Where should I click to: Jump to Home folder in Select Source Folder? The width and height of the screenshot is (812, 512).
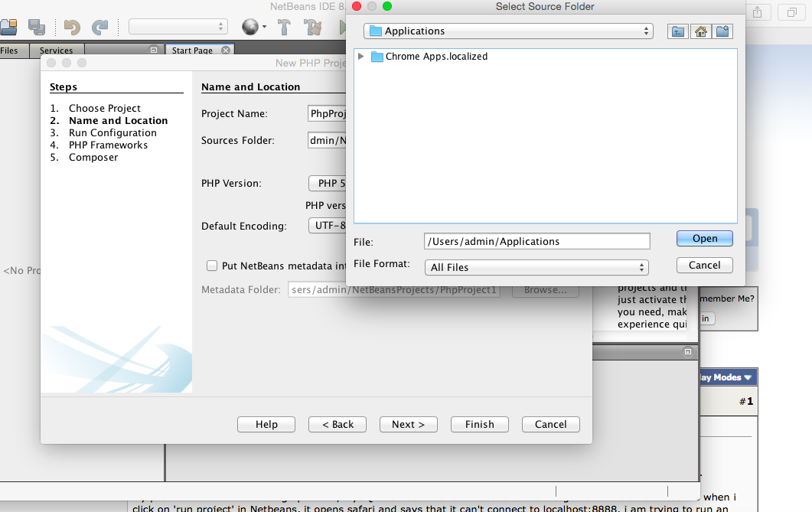[x=700, y=31]
